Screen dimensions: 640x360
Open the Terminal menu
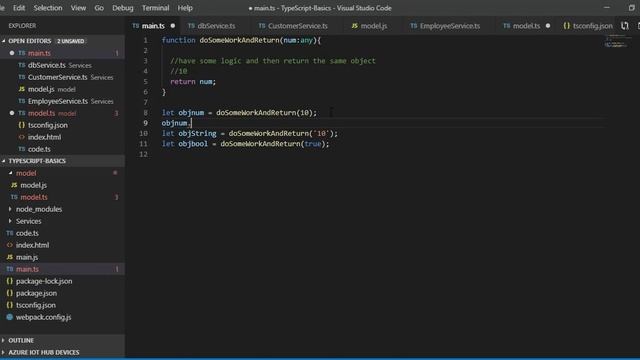(156, 8)
